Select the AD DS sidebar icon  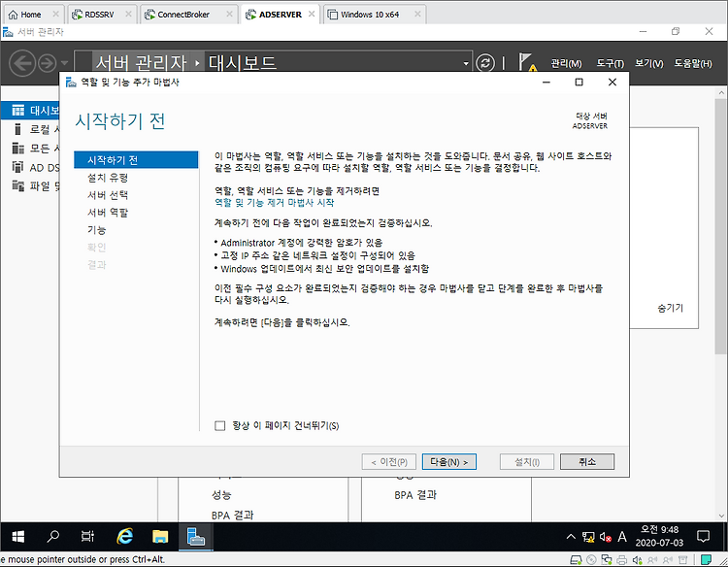point(18,167)
